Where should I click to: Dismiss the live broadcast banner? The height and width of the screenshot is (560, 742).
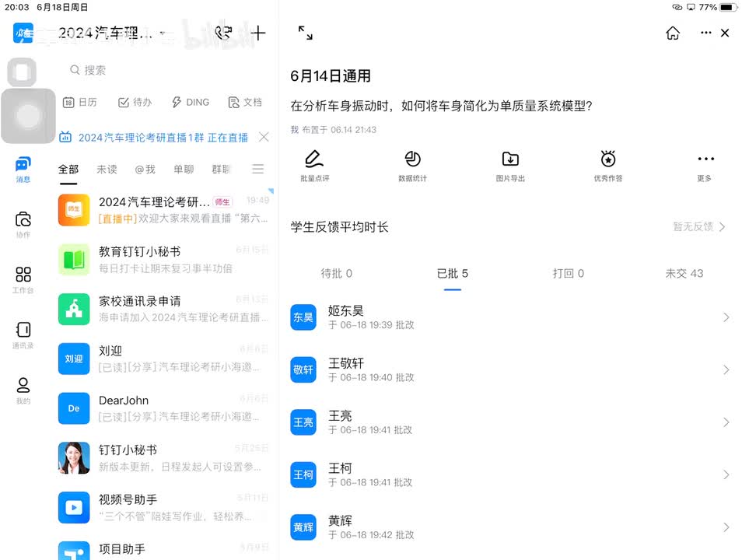point(264,138)
